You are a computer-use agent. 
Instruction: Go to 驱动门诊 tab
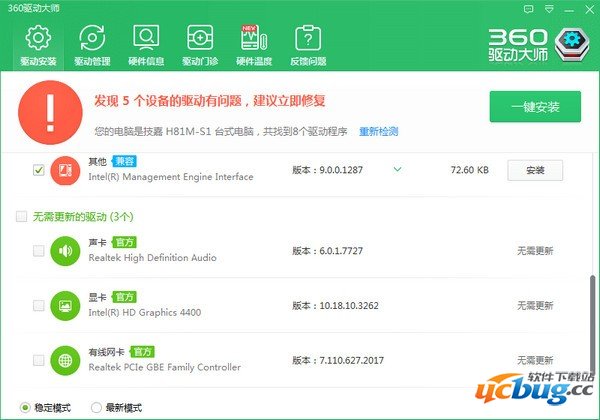(x=200, y=45)
